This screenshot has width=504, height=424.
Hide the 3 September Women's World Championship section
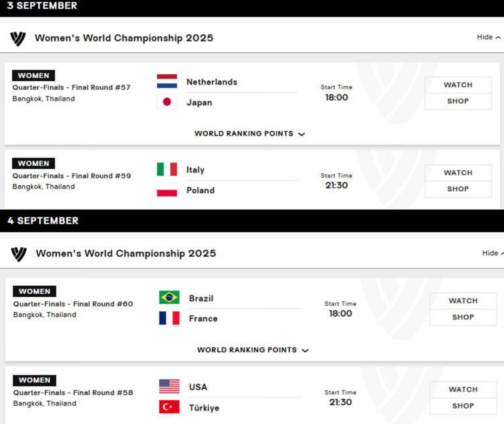click(488, 38)
